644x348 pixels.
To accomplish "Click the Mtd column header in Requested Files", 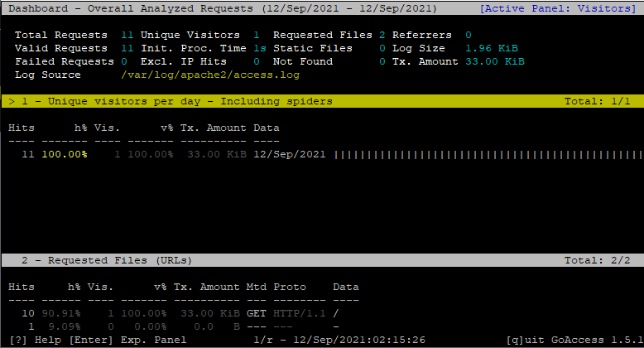I will tap(255, 287).
